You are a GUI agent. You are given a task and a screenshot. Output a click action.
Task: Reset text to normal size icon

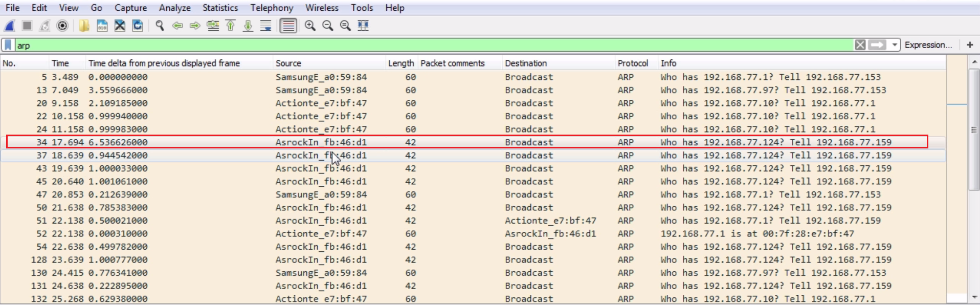click(345, 26)
